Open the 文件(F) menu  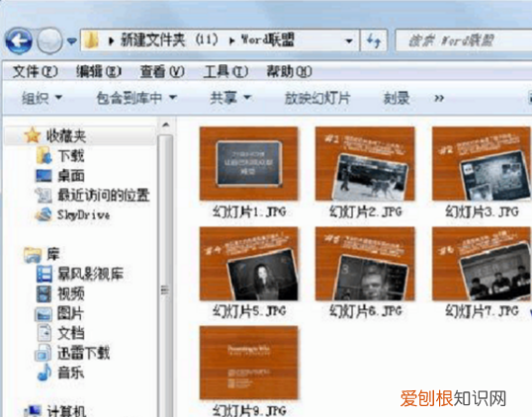[36, 71]
